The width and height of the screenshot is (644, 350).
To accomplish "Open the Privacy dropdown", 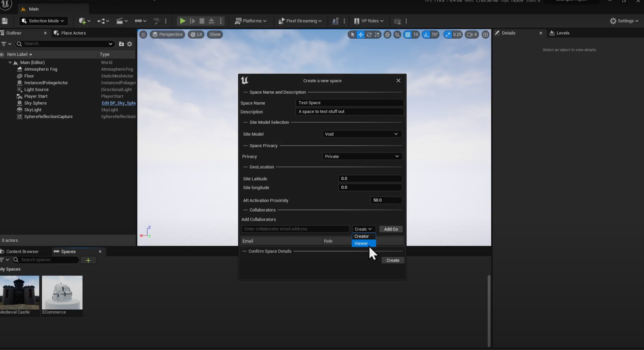I will click(x=361, y=156).
